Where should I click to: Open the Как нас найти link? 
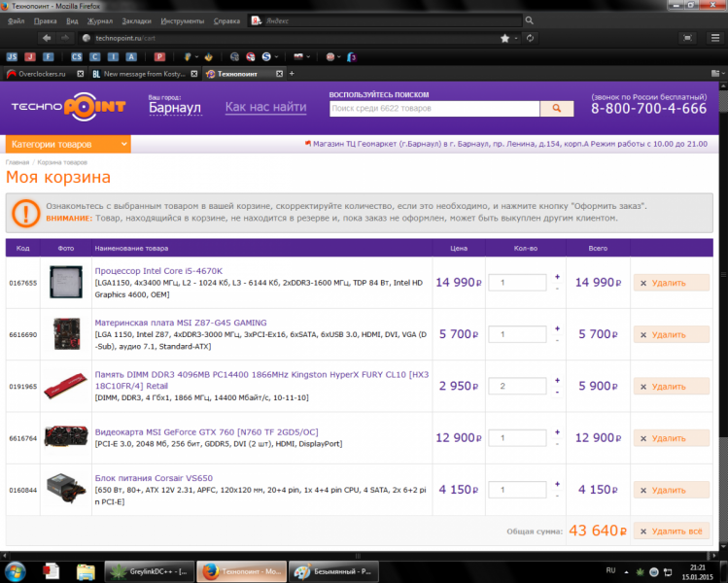coord(266,107)
